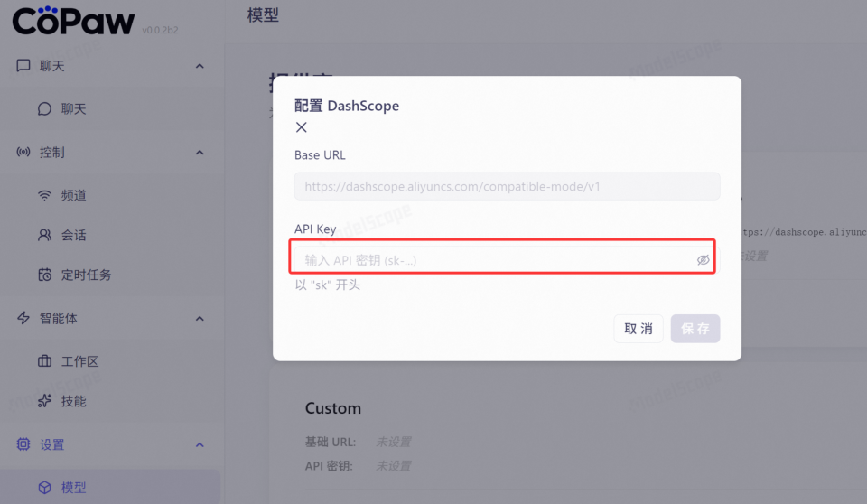Click the 取消 cancel button
This screenshot has width=867, height=504.
click(x=639, y=329)
